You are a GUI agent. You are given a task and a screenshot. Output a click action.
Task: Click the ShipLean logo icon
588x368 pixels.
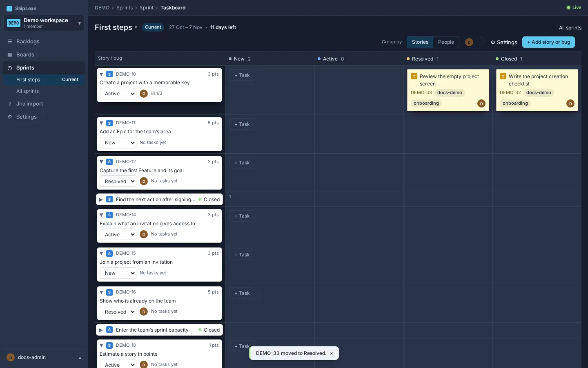[x=9, y=9]
